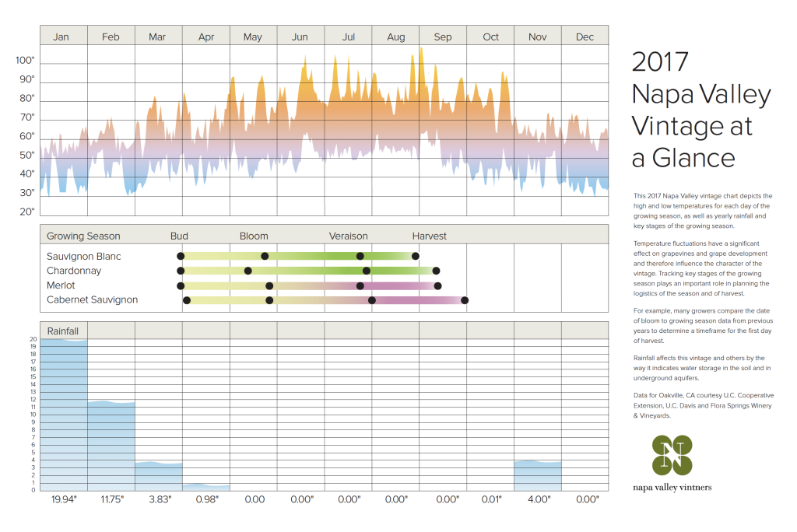
Task: Select the Jan month header
Action: tap(61, 37)
